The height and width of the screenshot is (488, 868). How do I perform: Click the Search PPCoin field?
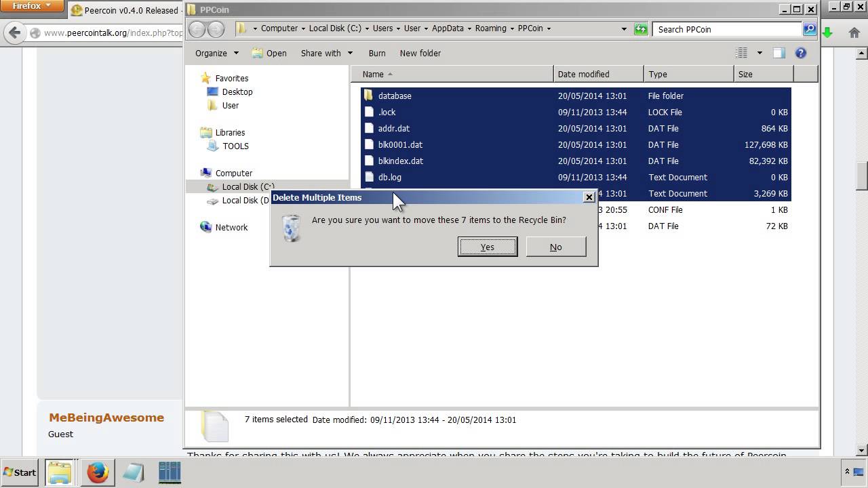coord(727,29)
